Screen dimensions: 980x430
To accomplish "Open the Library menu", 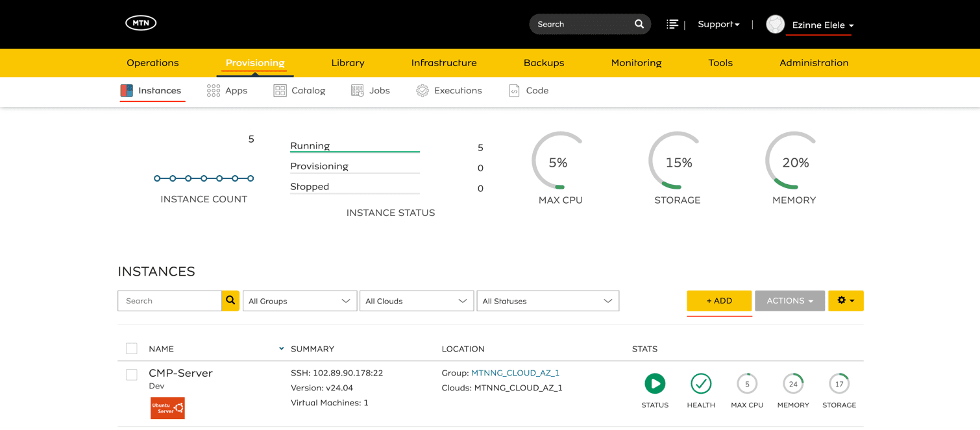I will point(348,63).
